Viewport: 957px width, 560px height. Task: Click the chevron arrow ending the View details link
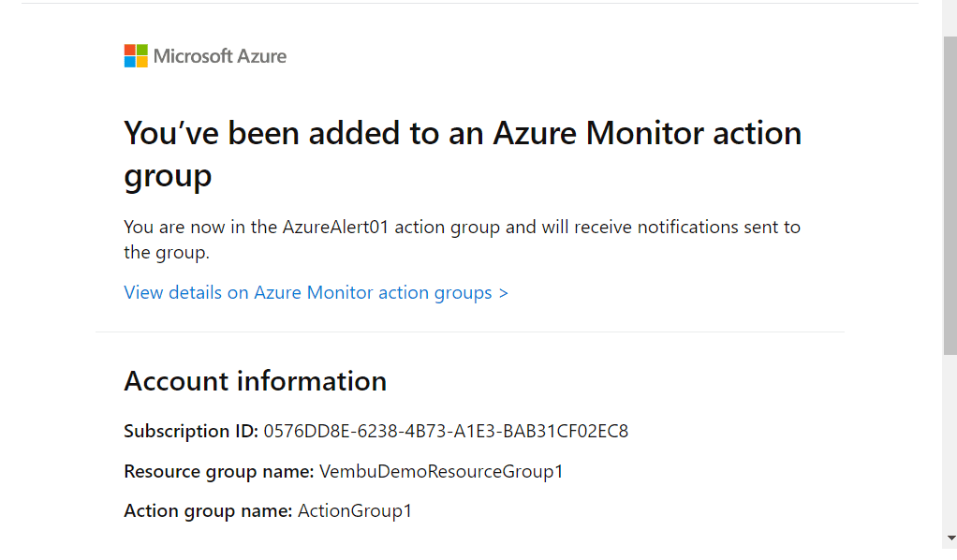(503, 293)
